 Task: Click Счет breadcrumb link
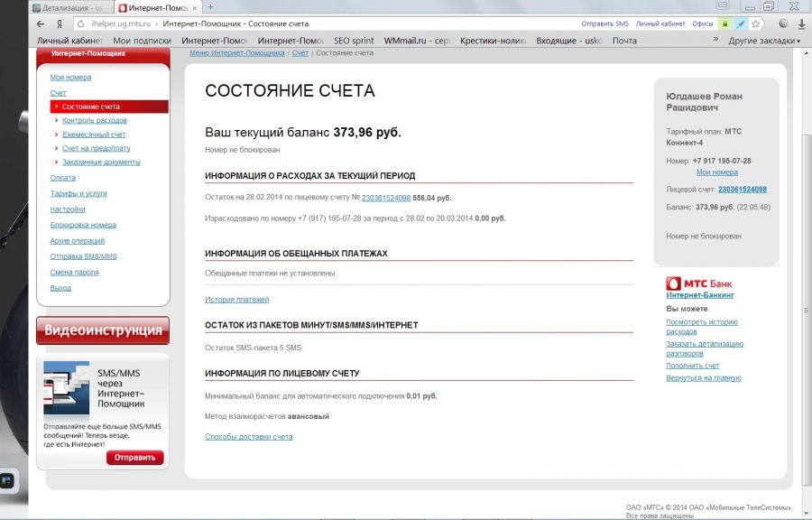click(300, 53)
